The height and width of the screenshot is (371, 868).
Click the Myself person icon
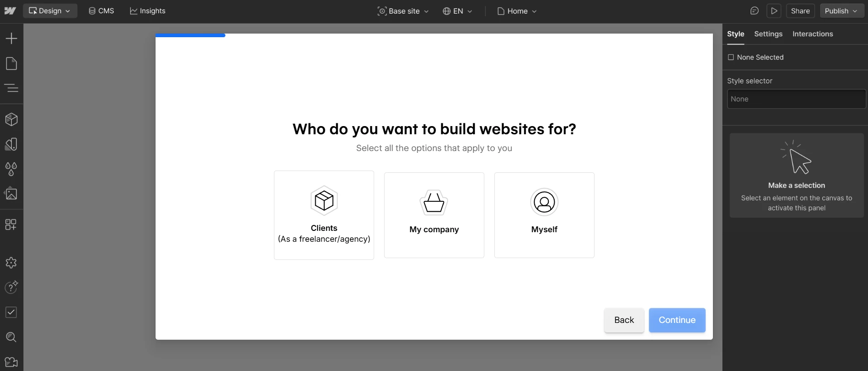tap(544, 202)
